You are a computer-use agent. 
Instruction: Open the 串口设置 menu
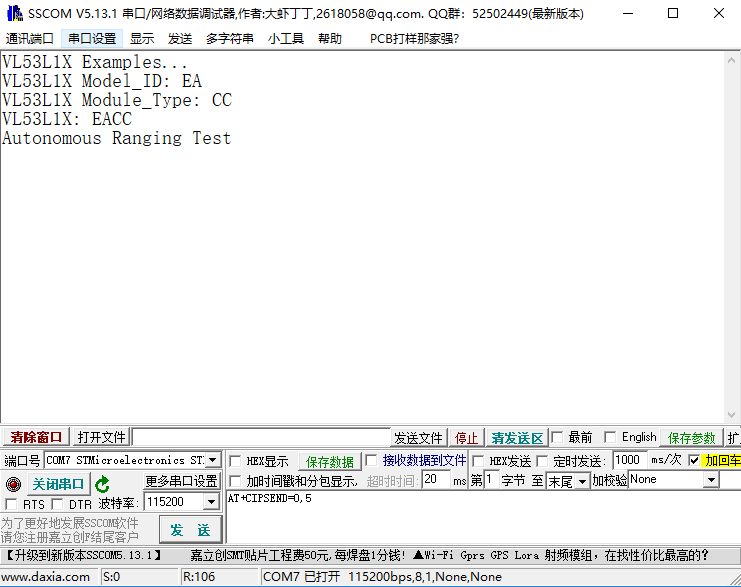[x=92, y=38]
